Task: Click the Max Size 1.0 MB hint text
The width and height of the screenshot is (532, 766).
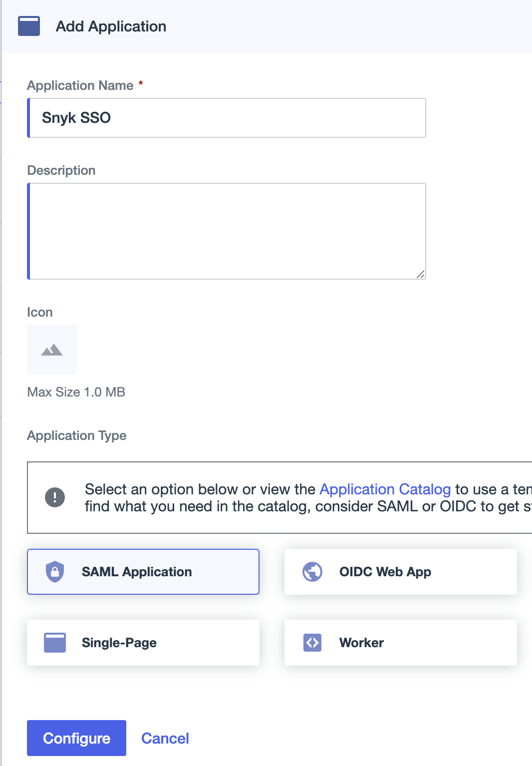Action: point(76,392)
